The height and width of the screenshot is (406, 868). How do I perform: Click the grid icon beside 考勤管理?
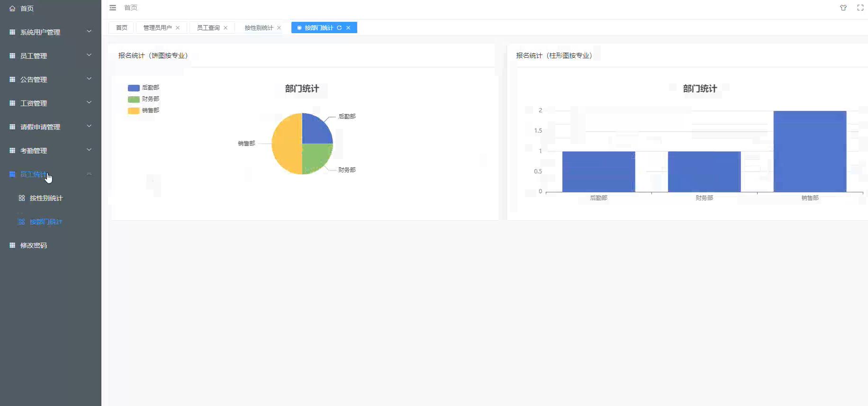pos(12,151)
